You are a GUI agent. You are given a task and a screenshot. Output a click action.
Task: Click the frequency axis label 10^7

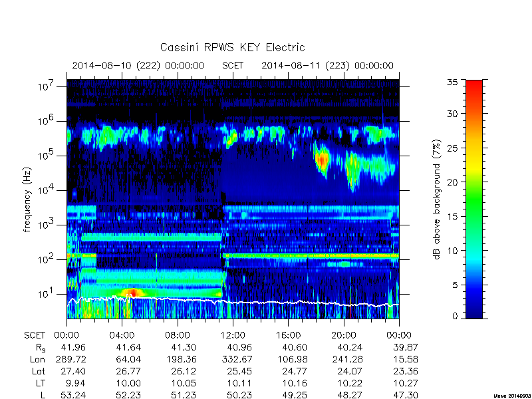tap(47, 86)
